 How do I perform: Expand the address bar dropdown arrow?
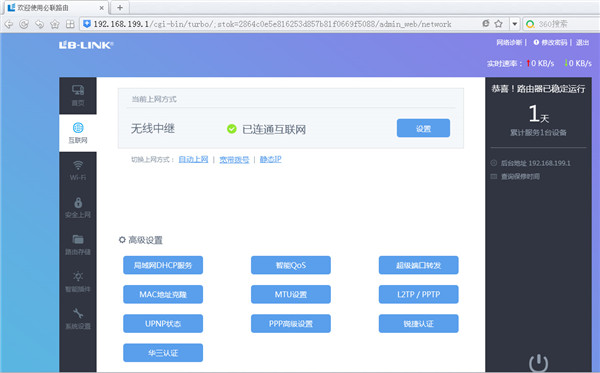click(515, 24)
